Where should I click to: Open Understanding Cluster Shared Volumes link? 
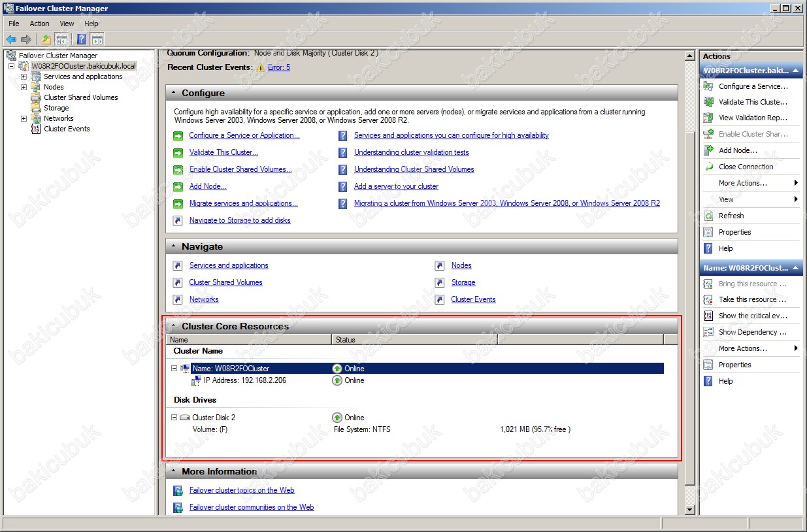pos(414,170)
